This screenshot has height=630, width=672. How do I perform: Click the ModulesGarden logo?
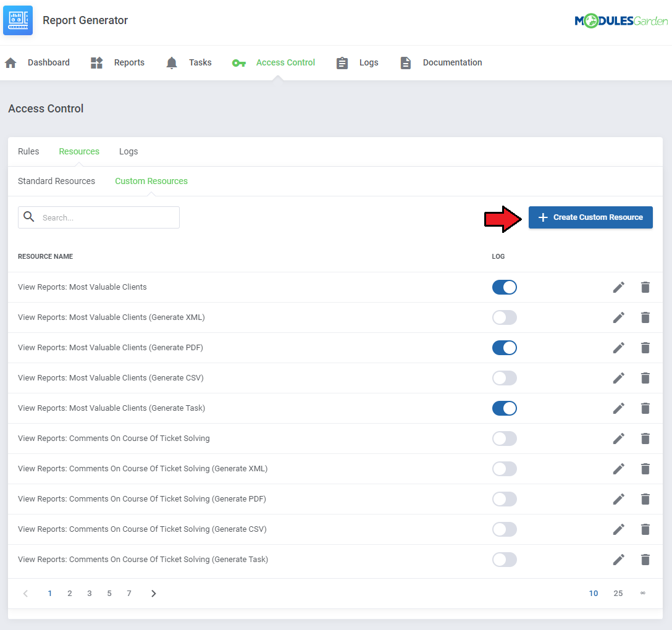(x=621, y=20)
